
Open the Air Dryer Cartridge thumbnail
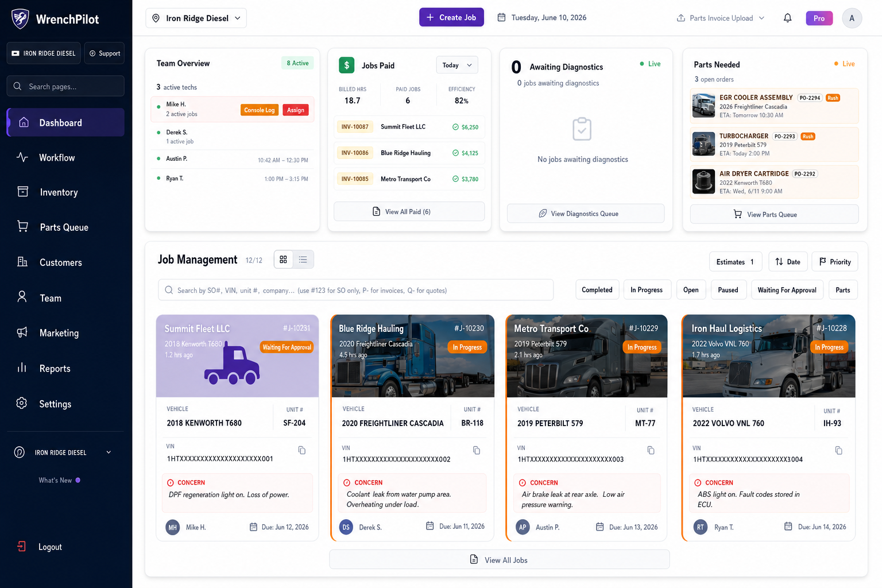pos(703,181)
